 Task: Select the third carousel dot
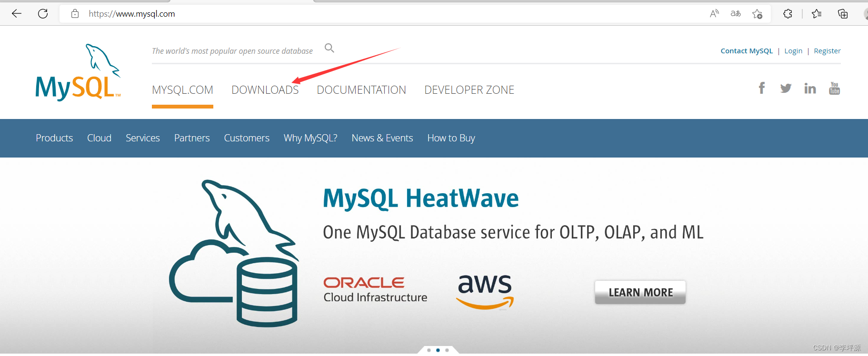pyautogui.click(x=447, y=350)
